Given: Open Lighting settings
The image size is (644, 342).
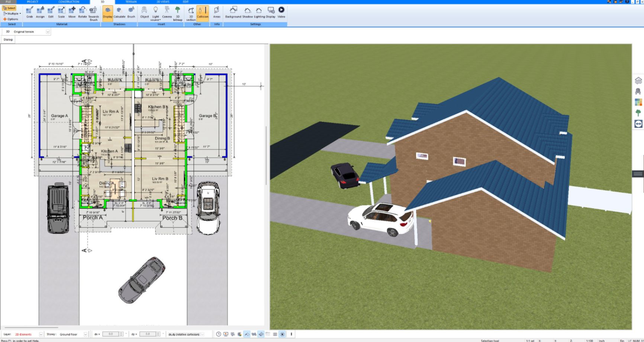Looking at the screenshot, I should (259, 12).
